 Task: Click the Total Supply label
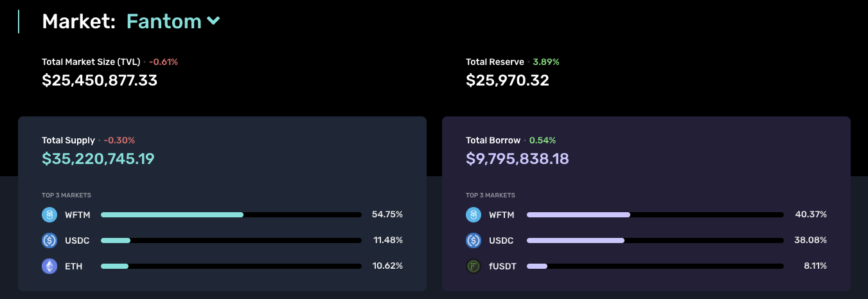pyautogui.click(x=68, y=140)
